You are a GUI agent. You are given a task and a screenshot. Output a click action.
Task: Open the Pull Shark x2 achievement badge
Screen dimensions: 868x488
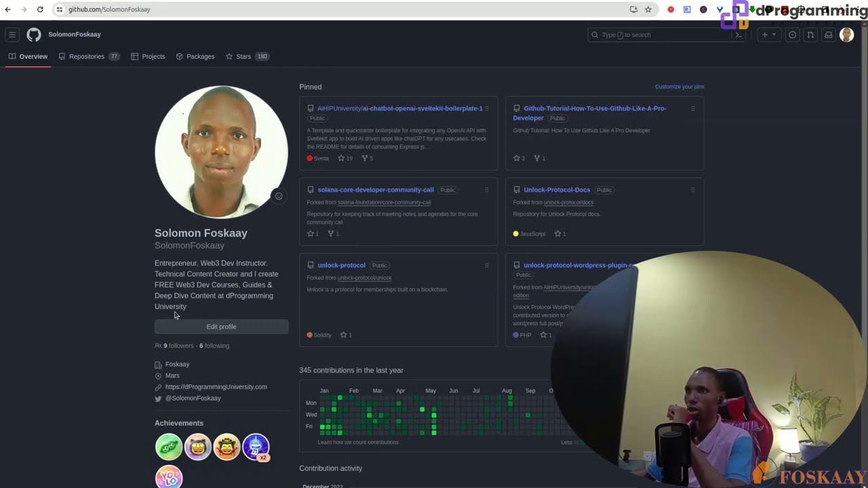(256, 447)
